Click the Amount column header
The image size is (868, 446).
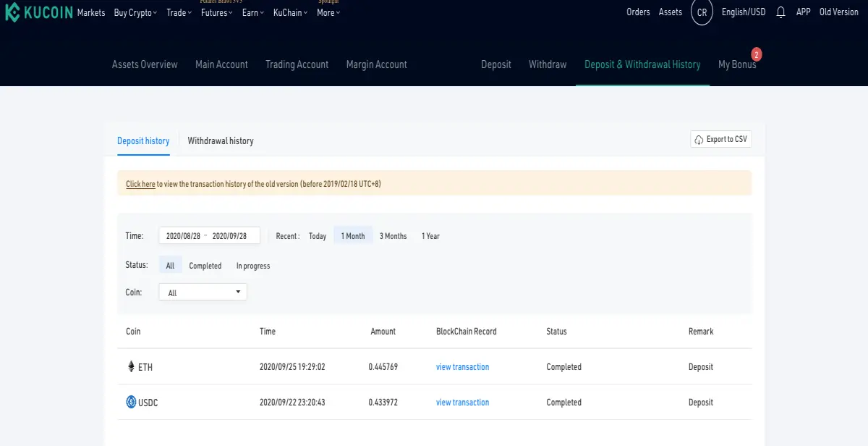pyautogui.click(x=383, y=332)
